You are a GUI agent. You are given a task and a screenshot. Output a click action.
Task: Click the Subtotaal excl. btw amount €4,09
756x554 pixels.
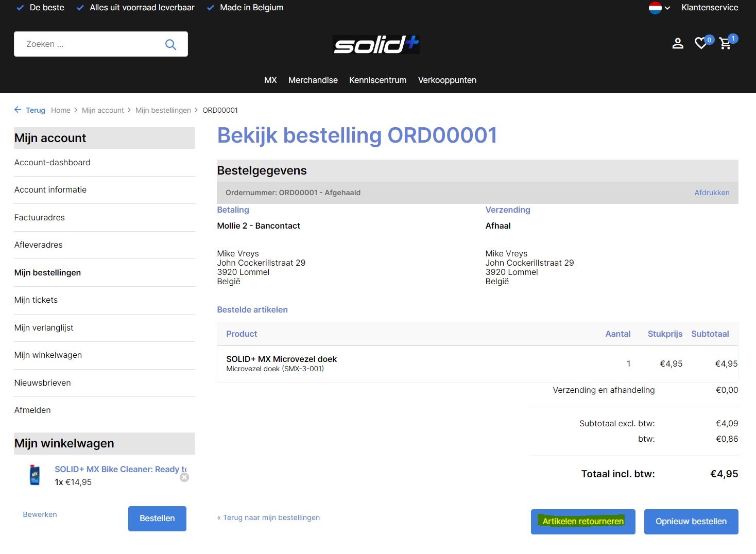click(x=727, y=424)
